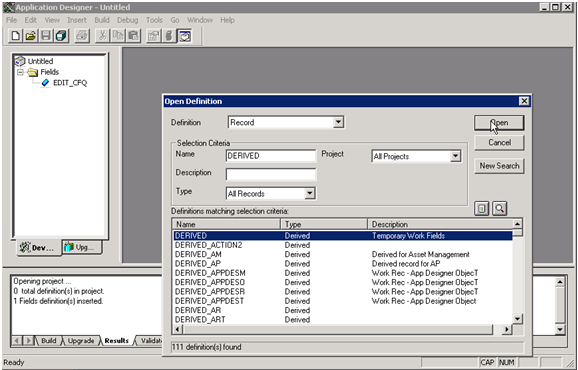Select the EDIT_CFQ field icon in tree
Image resolution: width=578 pixels, height=370 pixels.
point(45,83)
